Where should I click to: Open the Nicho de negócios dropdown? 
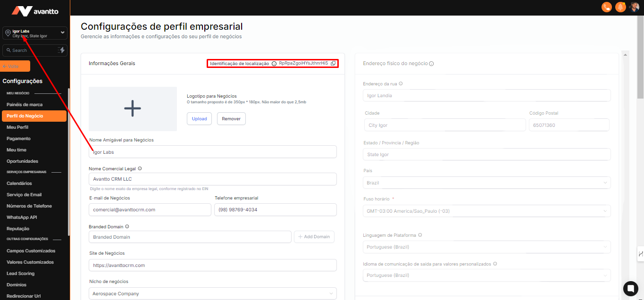tap(212, 293)
